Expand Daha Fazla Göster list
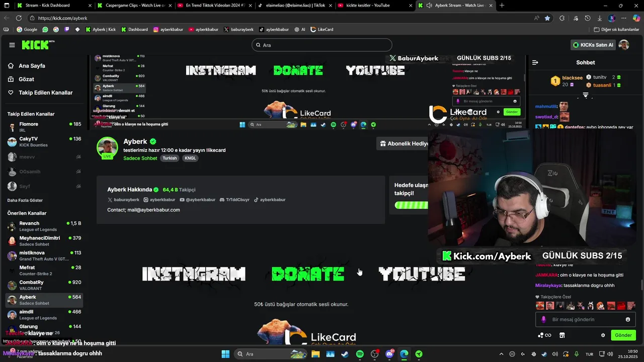644x362 pixels. pyautogui.click(x=25, y=200)
